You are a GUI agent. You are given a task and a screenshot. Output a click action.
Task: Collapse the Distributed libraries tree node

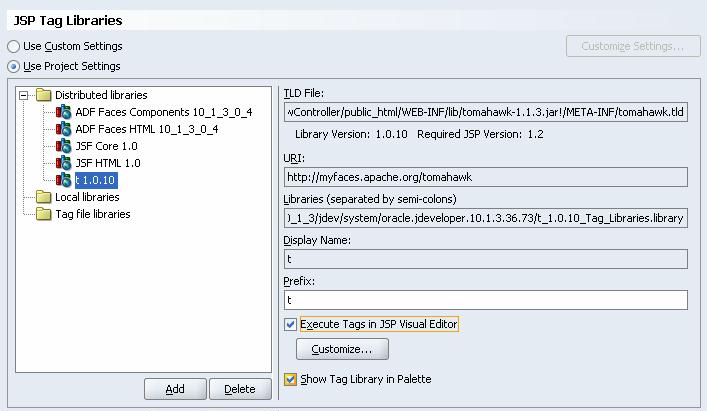coord(25,95)
